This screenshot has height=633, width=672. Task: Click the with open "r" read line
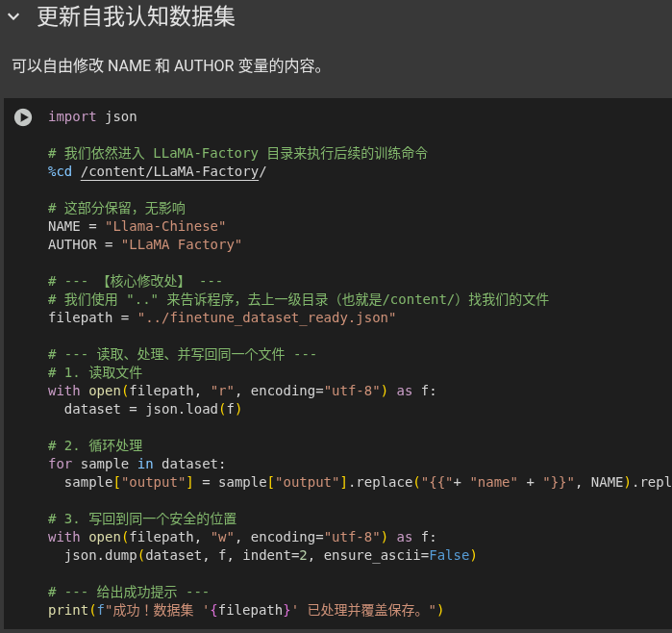[242, 391]
